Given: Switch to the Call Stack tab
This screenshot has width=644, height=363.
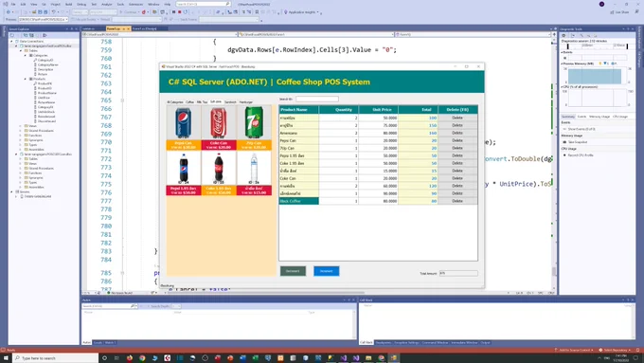Looking at the screenshot, I should click(366, 342).
